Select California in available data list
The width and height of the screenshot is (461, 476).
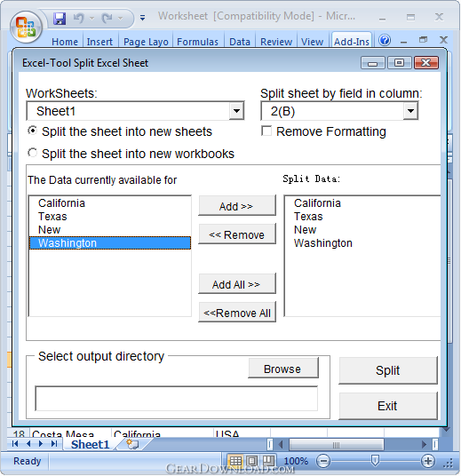coord(110,203)
